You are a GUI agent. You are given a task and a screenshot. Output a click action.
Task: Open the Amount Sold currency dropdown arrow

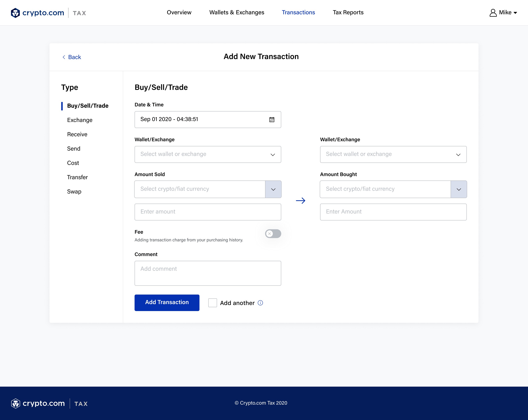273,189
